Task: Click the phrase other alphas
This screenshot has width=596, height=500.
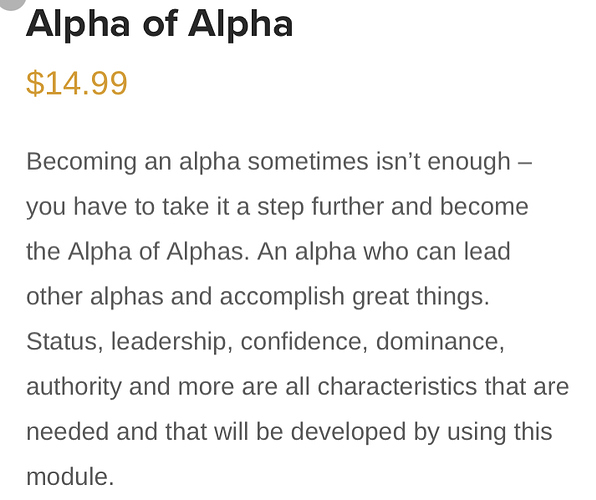Action: coord(95,297)
